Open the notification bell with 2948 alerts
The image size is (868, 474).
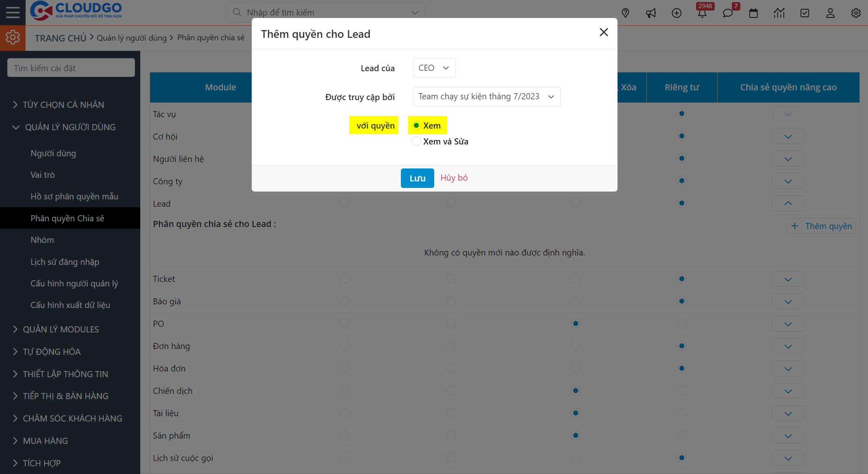(703, 13)
